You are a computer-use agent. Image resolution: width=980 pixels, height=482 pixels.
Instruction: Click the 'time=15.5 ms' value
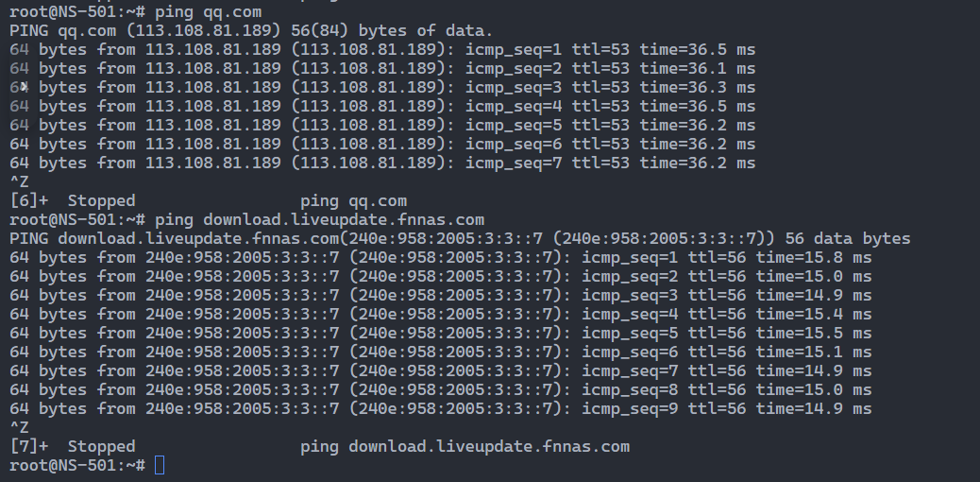tap(814, 333)
